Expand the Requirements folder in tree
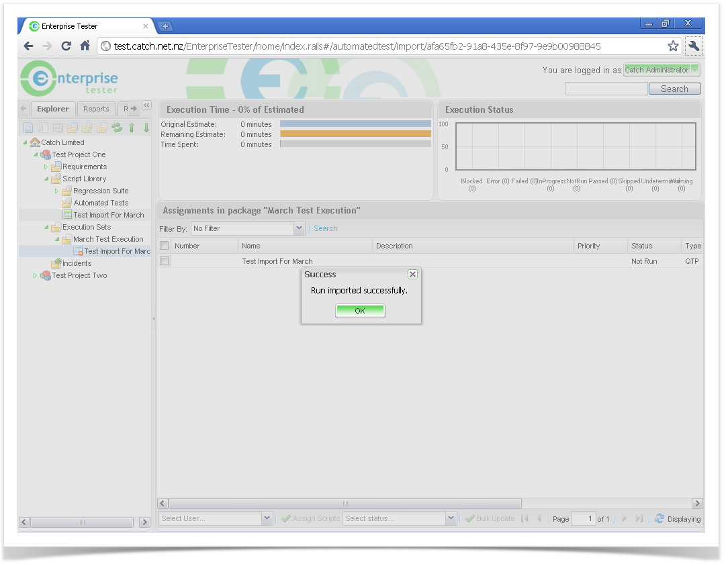Image resolution: width=728 pixels, height=566 pixels. coord(46,167)
